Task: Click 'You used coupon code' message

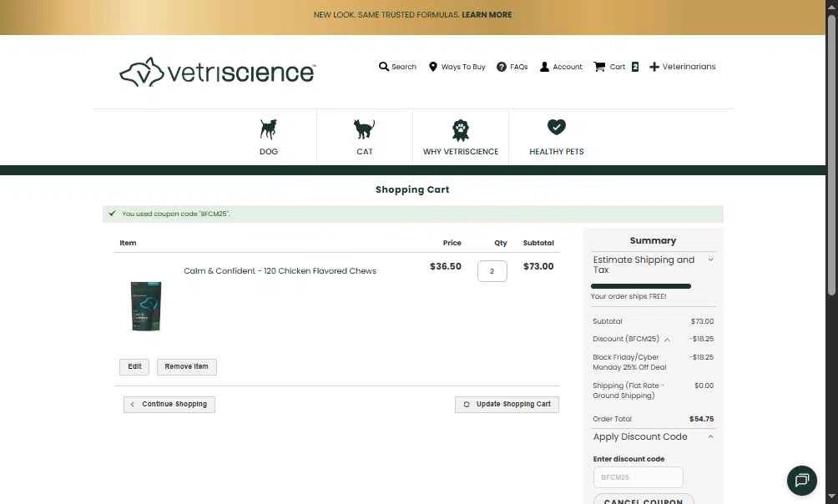Action: coord(176,214)
